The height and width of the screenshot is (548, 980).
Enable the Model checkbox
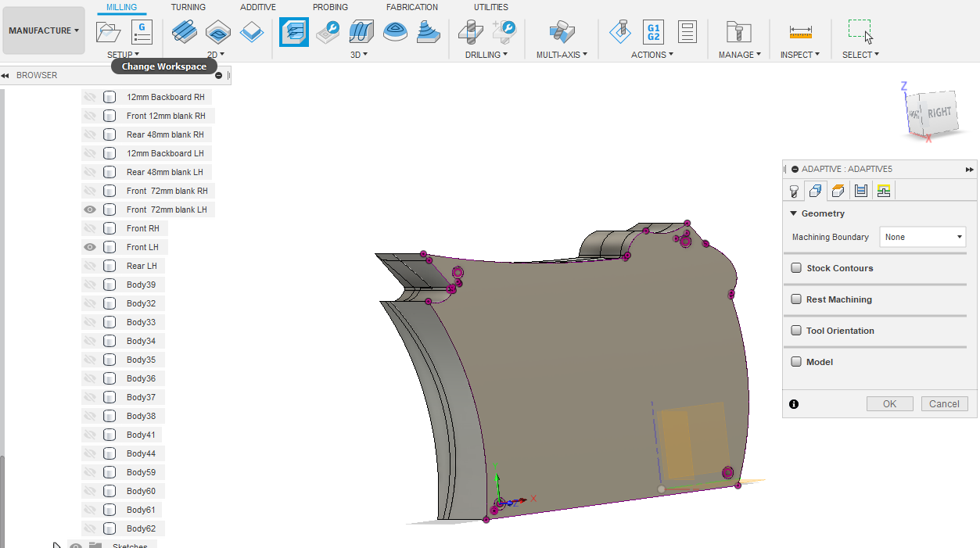[x=796, y=362]
